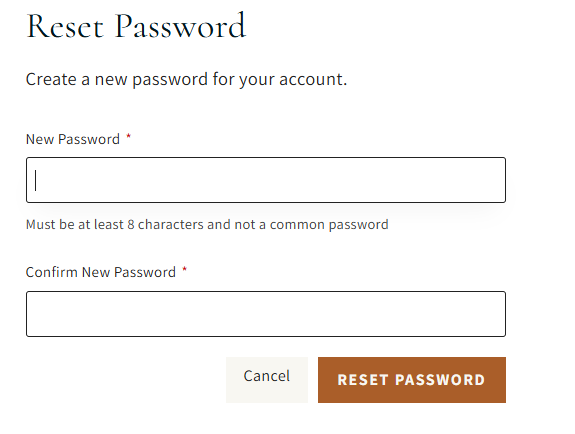Click the word 'RESET' on the orange button
The image size is (575, 434).
(x=363, y=380)
